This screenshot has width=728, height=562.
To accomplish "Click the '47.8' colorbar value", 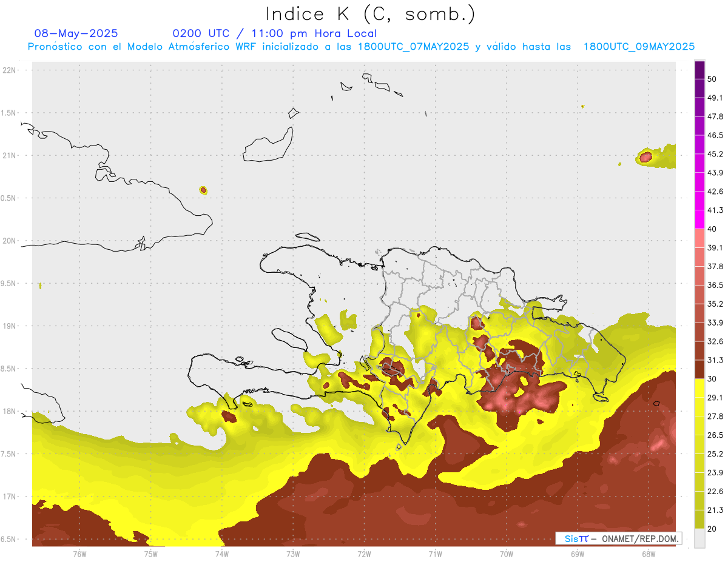I will pyautogui.click(x=715, y=116).
